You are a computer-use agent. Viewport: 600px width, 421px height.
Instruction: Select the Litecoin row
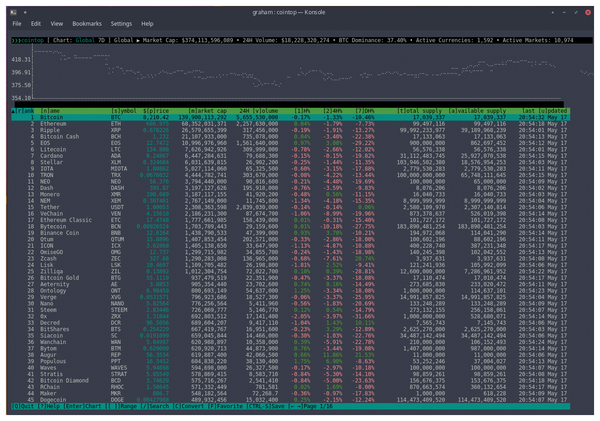click(x=291, y=149)
